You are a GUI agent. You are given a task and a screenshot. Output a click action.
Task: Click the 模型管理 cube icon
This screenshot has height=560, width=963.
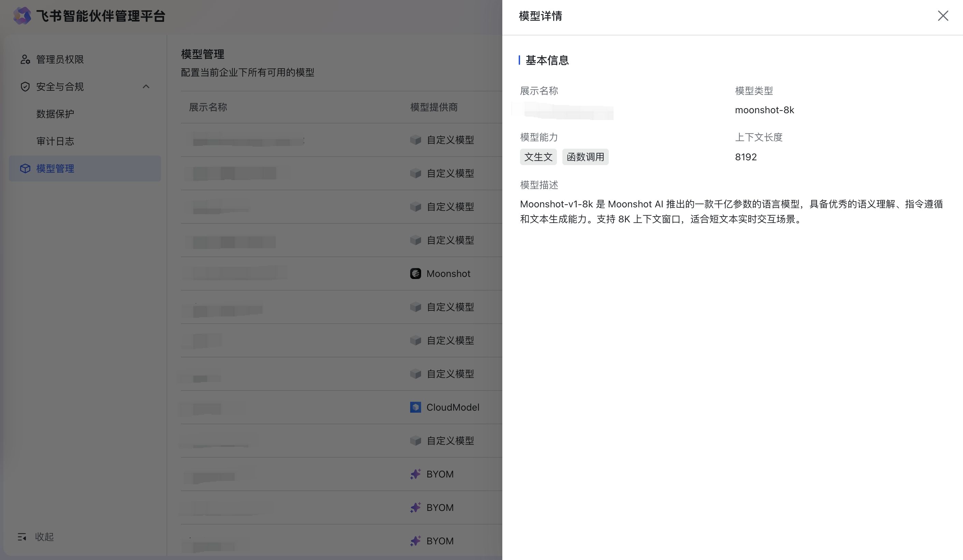(x=25, y=168)
